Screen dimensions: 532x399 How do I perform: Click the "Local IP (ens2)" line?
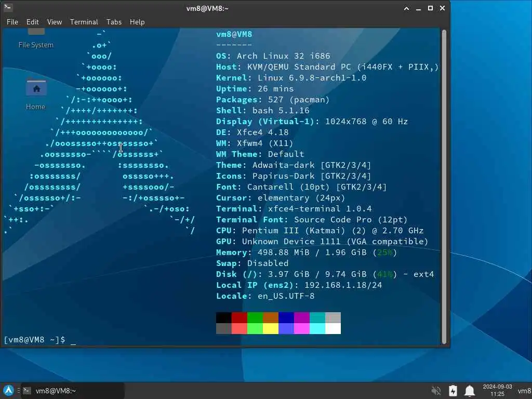(x=299, y=285)
